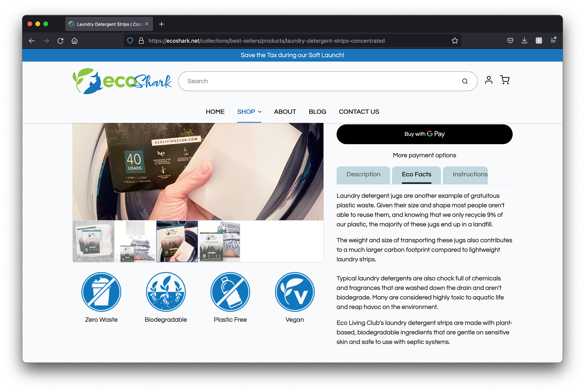Click the Plastic Free icon

tap(230, 292)
